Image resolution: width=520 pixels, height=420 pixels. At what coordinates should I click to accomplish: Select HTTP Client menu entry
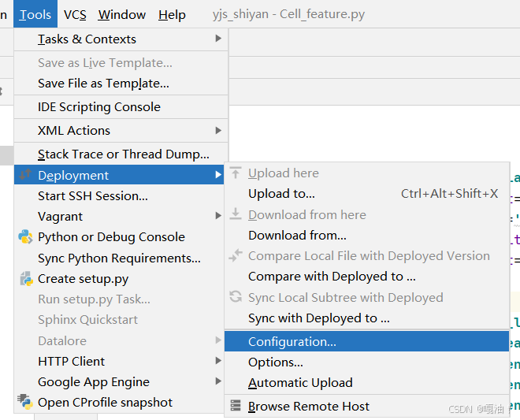119,361
